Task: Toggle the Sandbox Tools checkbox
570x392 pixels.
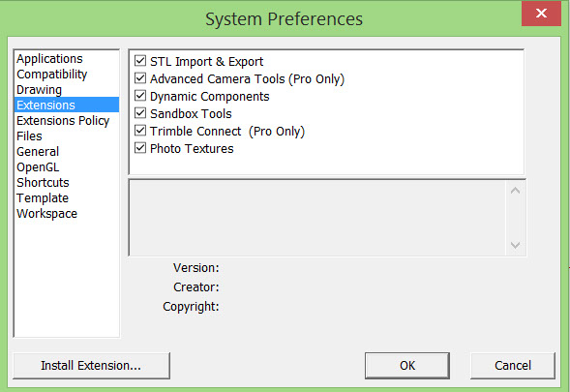Action: [x=140, y=113]
